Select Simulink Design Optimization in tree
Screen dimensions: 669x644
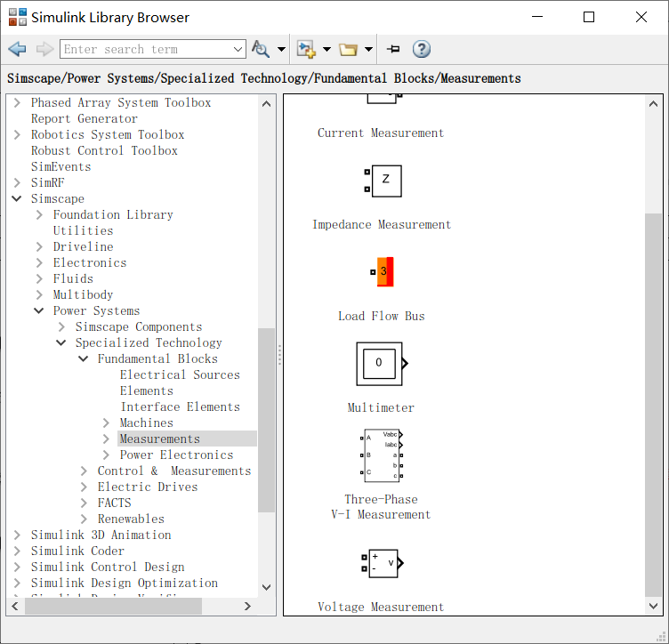[x=125, y=583]
